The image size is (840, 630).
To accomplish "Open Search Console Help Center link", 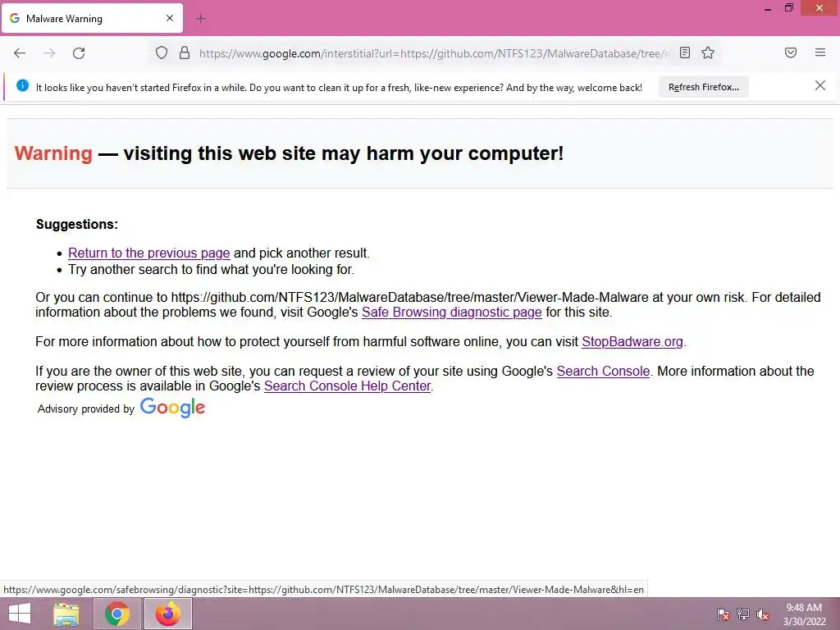I will click(x=347, y=386).
